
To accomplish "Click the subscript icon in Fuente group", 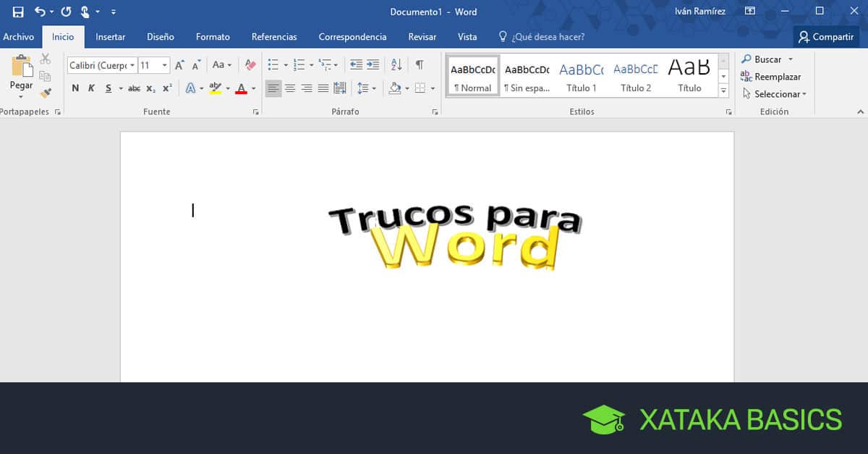I will click(150, 88).
